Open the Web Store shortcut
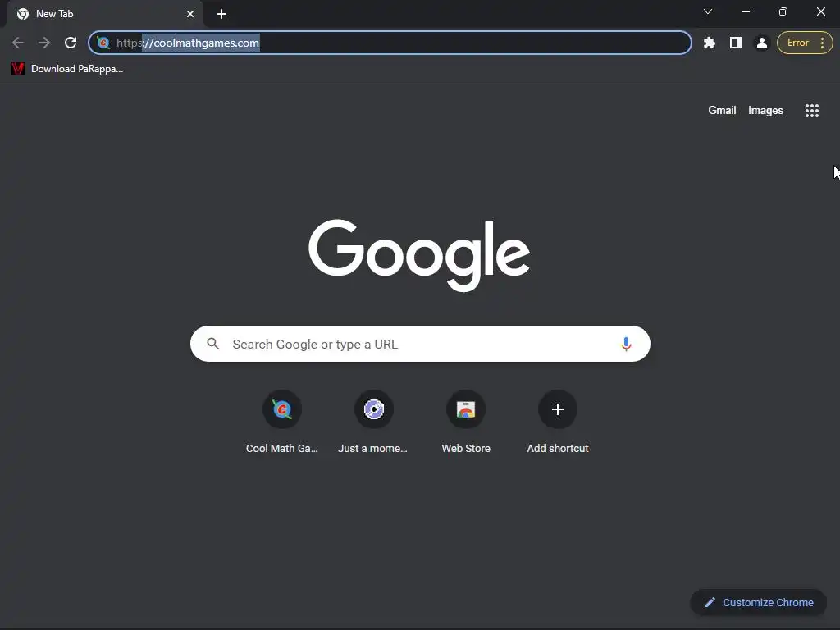840x630 pixels. point(466,422)
